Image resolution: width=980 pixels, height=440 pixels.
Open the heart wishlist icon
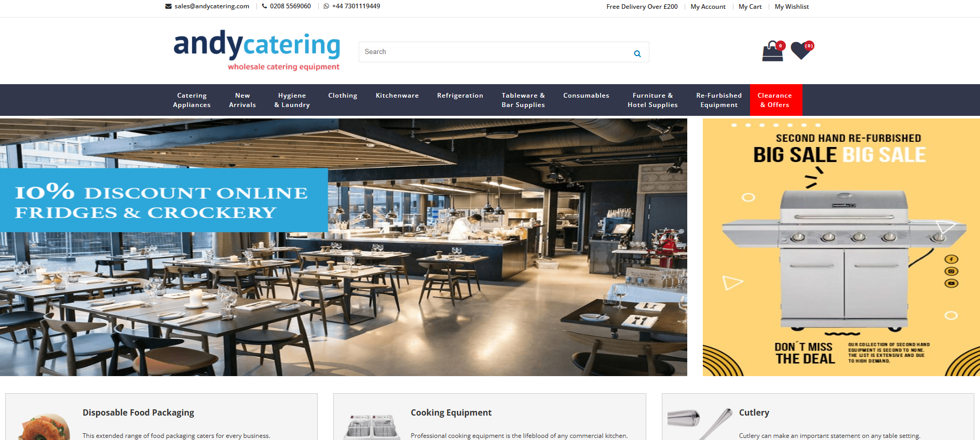[802, 50]
